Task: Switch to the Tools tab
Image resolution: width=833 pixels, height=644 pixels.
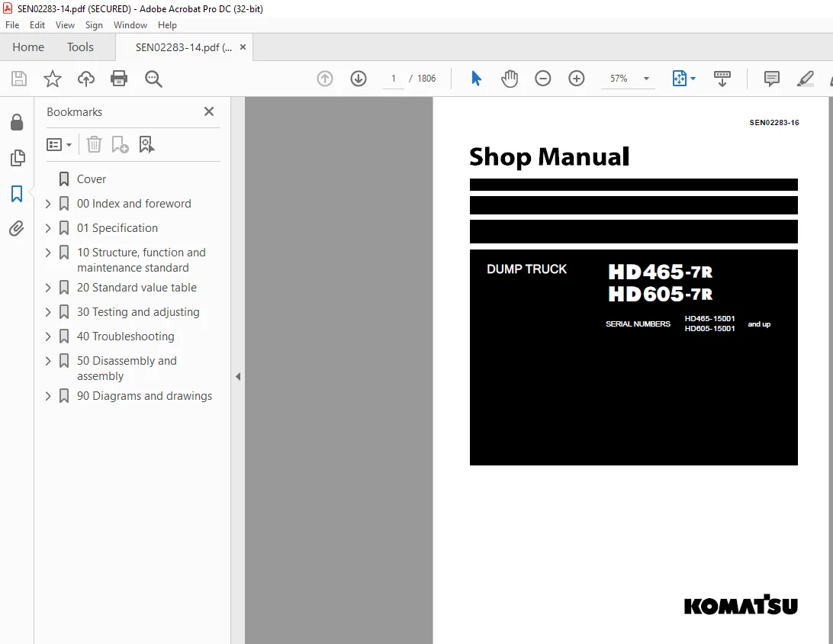Action: click(80, 47)
